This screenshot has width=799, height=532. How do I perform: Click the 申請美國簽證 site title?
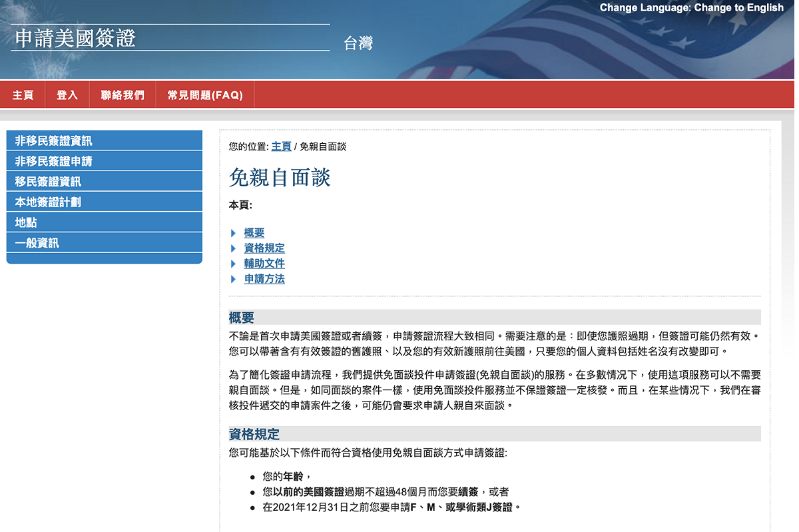(75, 38)
